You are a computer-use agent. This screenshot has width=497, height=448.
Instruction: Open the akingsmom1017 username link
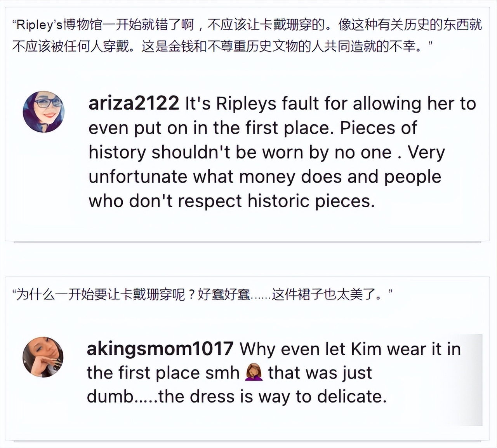point(160,349)
